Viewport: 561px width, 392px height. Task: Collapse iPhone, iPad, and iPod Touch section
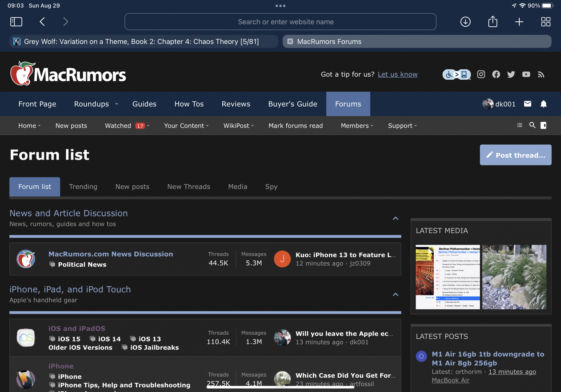(x=395, y=294)
